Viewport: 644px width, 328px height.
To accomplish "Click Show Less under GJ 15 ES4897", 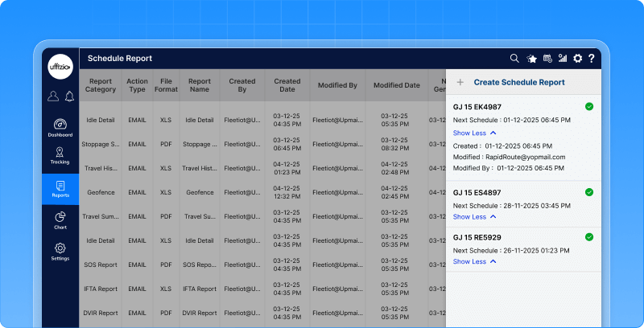I will [474, 217].
